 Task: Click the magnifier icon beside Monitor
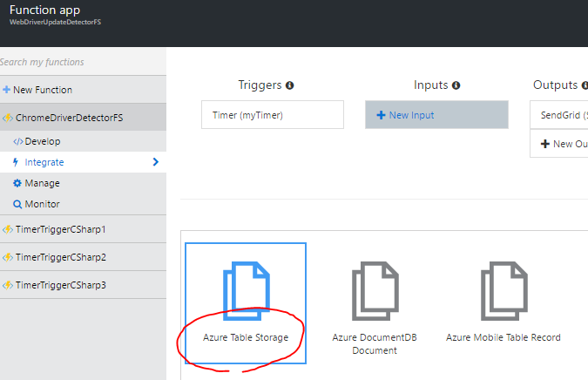click(17, 204)
